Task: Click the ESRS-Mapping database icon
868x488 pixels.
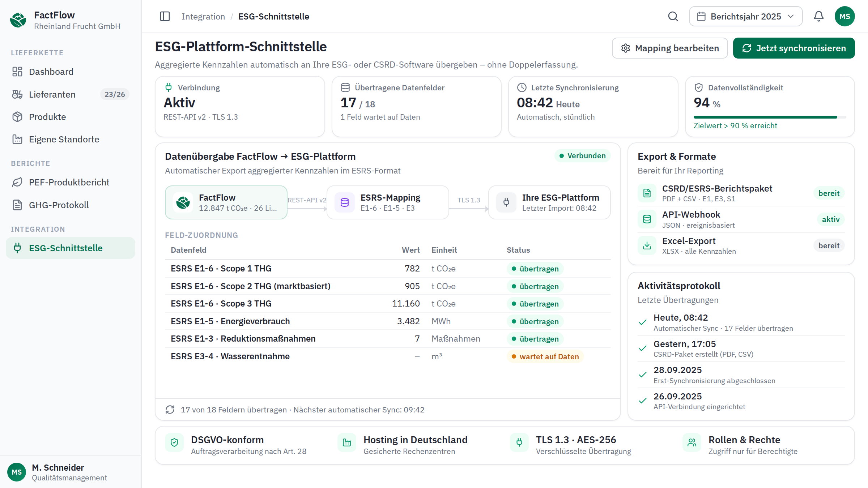Action: pyautogui.click(x=345, y=202)
